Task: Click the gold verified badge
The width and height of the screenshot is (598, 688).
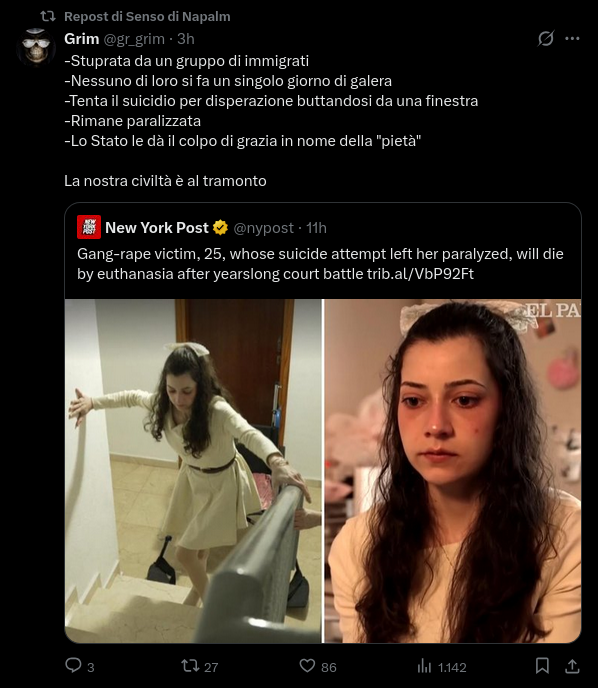Action: click(220, 228)
